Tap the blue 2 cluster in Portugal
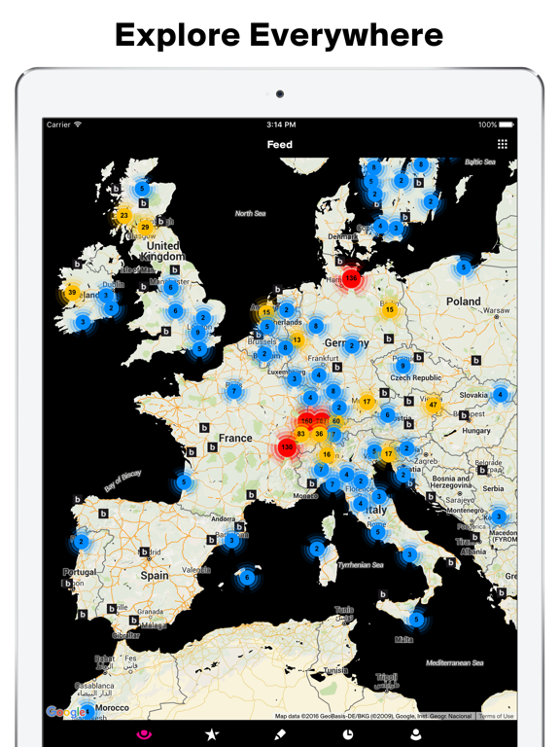This screenshot has height=747, width=560. [x=81, y=542]
